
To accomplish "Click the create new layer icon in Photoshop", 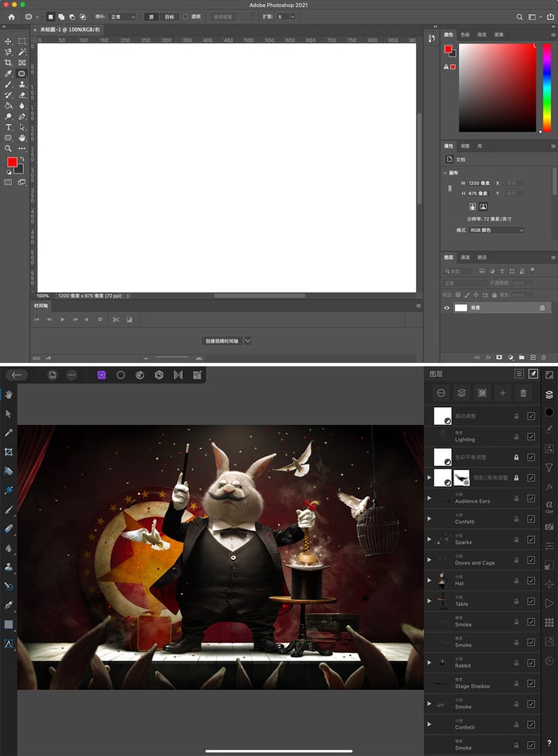I will point(533,357).
